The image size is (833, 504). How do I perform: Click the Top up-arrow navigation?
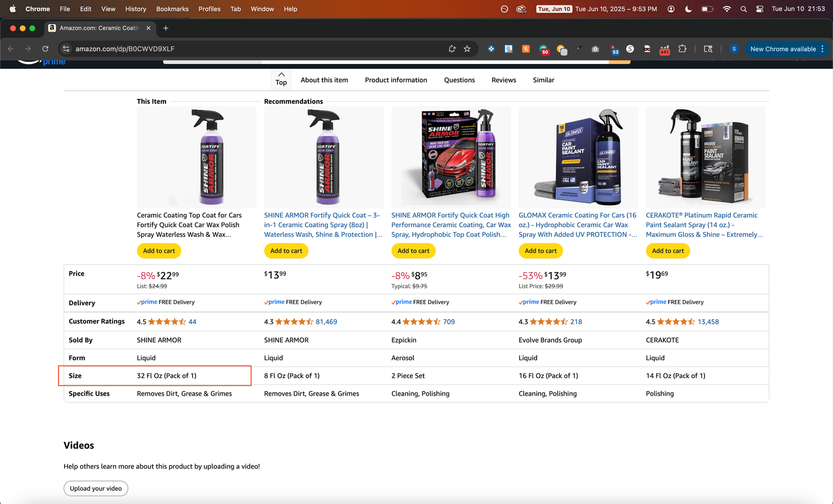pyautogui.click(x=281, y=79)
